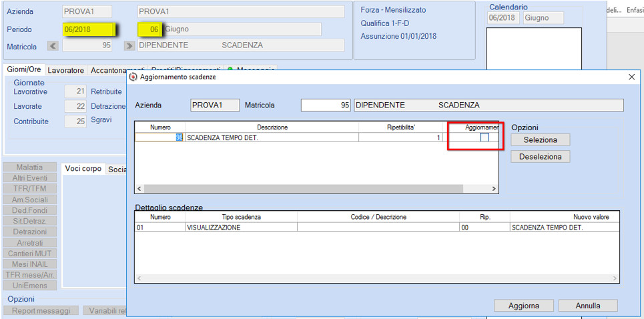Click the Nuovo valore cell SCADENZA TEMPO DET.
Viewport: 644px width, 319px height.
[565, 228]
